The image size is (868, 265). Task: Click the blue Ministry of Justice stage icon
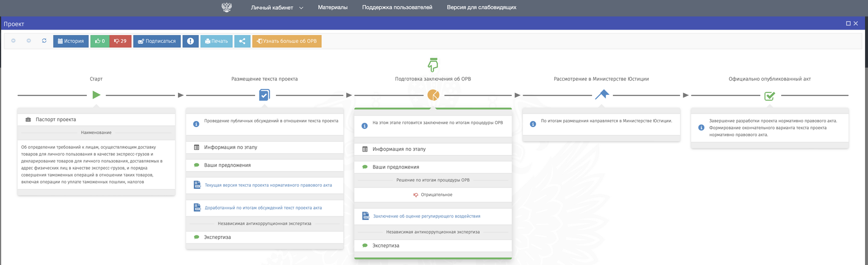coord(602,95)
